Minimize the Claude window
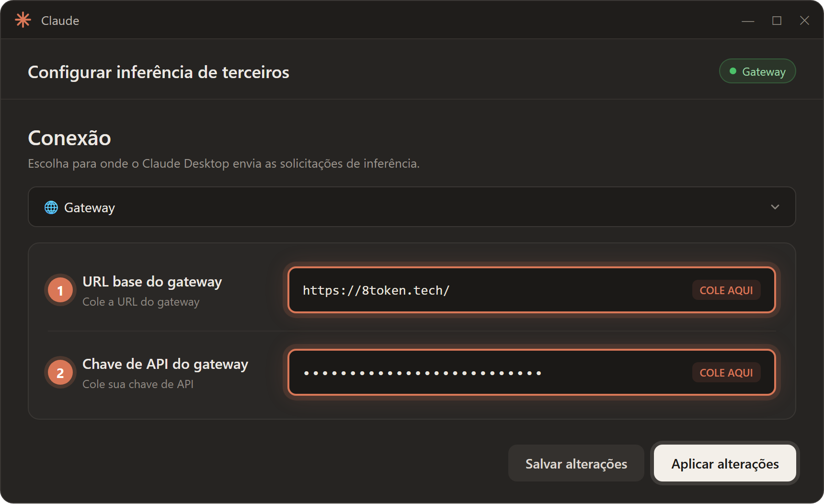This screenshot has width=824, height=504. point(748,21)
